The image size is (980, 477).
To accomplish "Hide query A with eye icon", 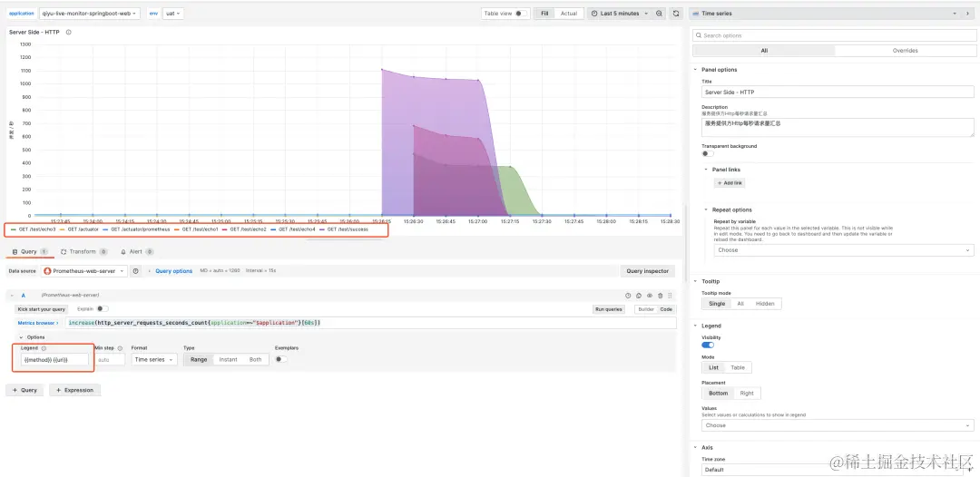I will [650, 296].
